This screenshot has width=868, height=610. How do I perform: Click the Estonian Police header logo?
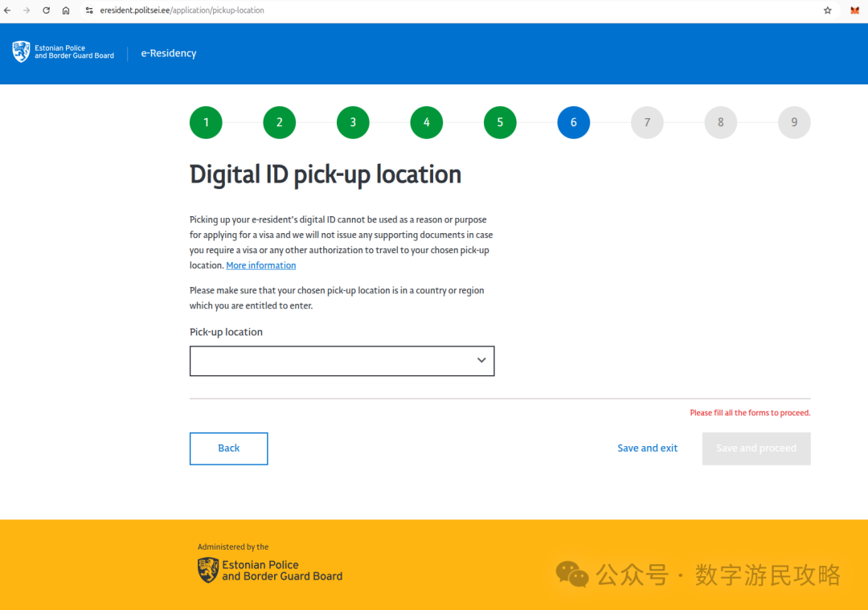click(x=63, y=52)
